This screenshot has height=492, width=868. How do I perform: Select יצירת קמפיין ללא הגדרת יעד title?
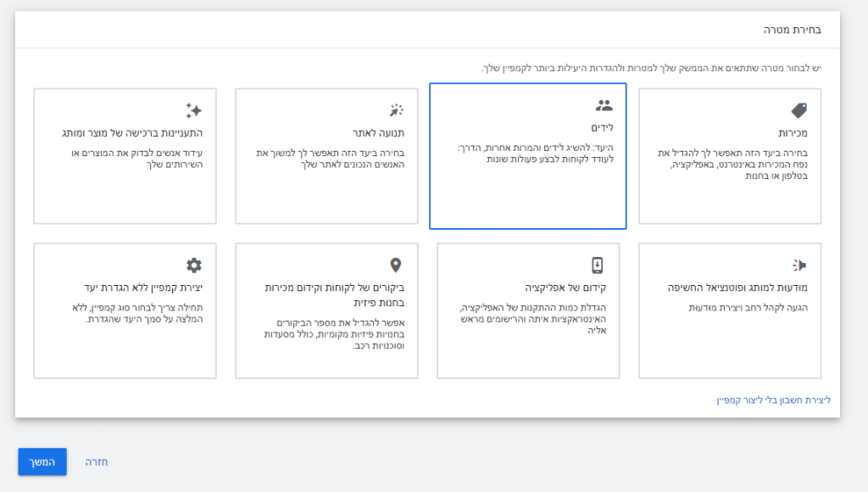pos(143,288)
